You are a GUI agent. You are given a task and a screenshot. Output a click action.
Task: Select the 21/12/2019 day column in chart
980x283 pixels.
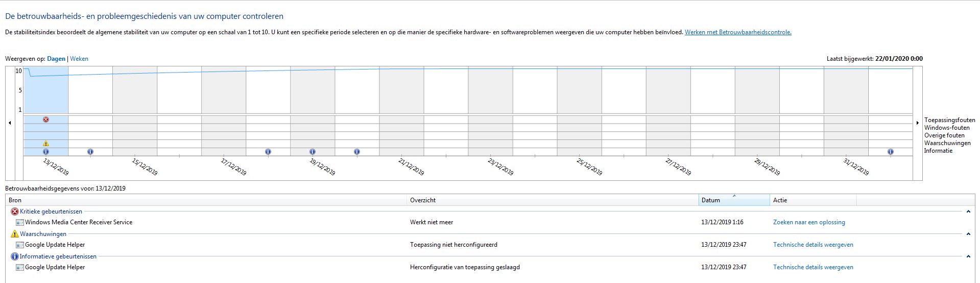[401, 111]
